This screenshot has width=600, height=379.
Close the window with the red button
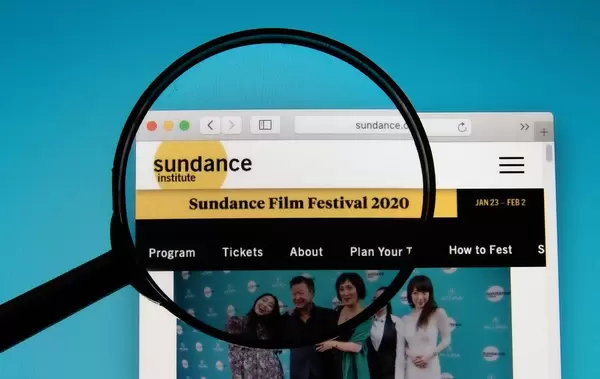point(152,126)
